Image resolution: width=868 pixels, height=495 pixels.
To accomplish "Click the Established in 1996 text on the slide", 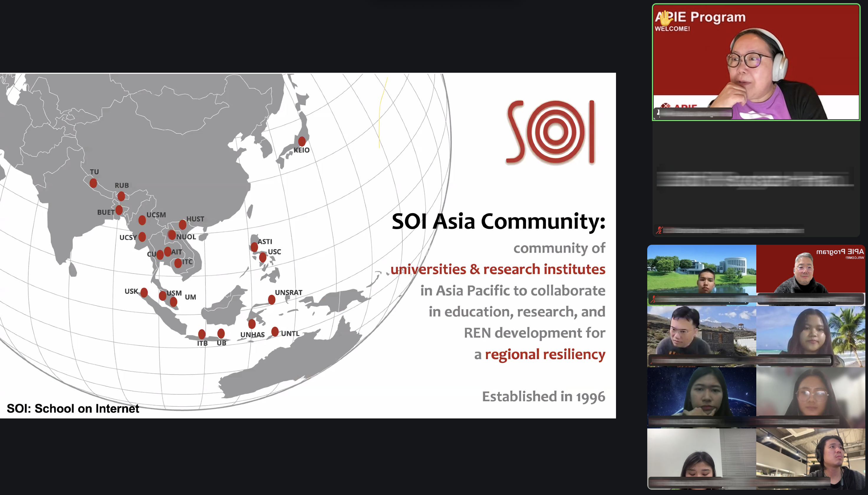I will click(543, 396).
